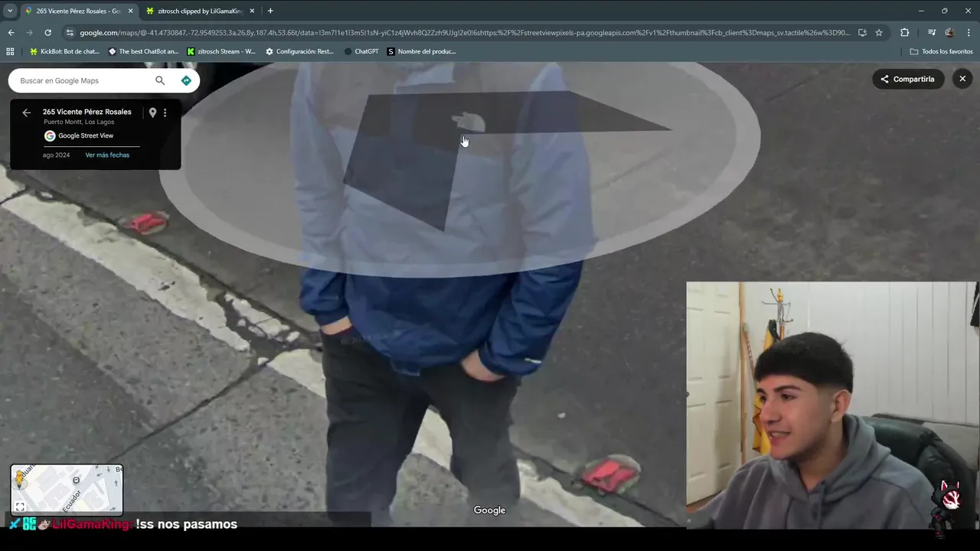Viewport: 980px width, 551px height.
Task: Click Ecuador street label on minimap
Action: pos(72,500)
